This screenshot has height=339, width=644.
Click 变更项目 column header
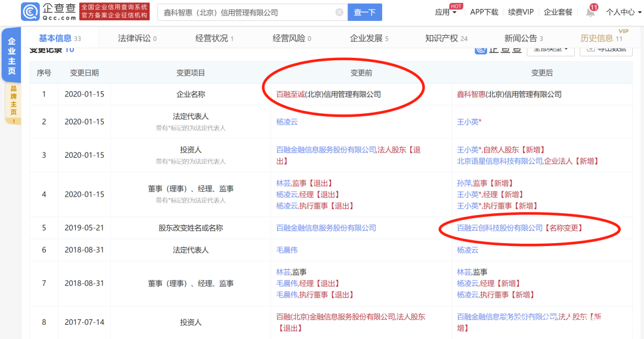point(191,73)
